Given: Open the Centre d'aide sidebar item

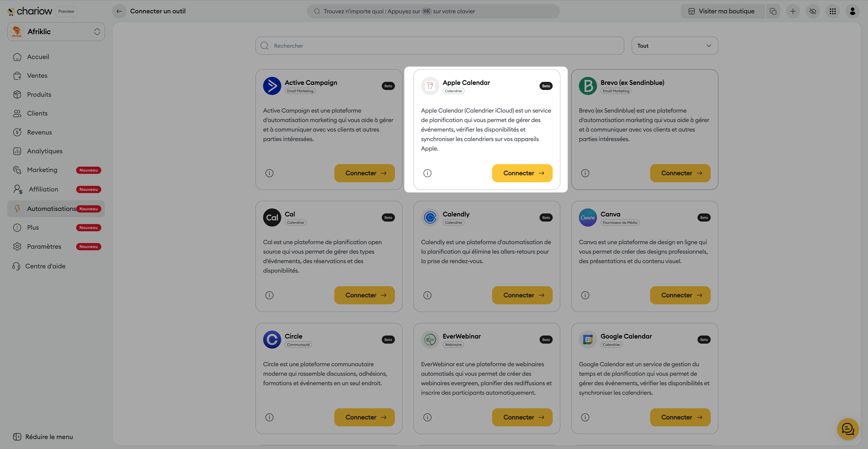Looking at the screenshot, I should coord(45,266).
